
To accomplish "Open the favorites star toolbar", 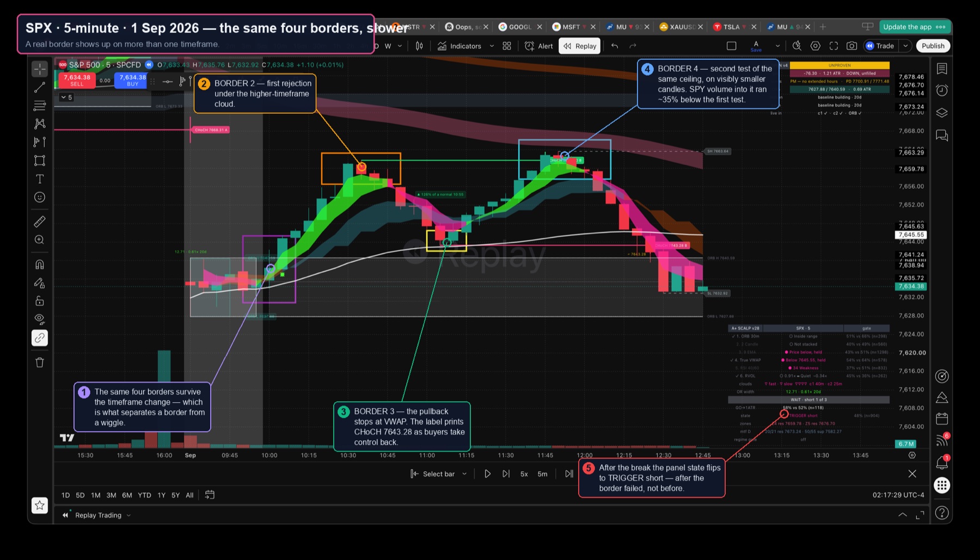I will 40,506.
